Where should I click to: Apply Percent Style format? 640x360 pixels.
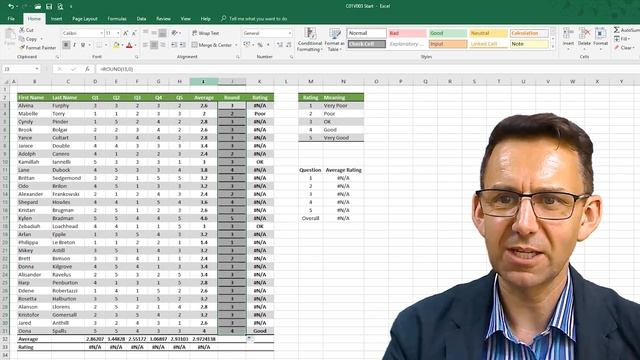pyautogui.click(x=260, y=45)
